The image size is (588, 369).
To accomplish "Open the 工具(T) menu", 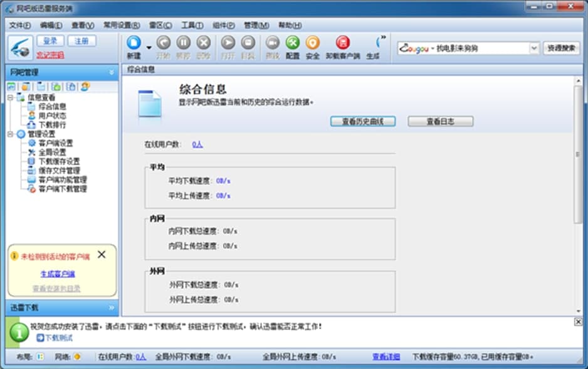I will (192, 25).
